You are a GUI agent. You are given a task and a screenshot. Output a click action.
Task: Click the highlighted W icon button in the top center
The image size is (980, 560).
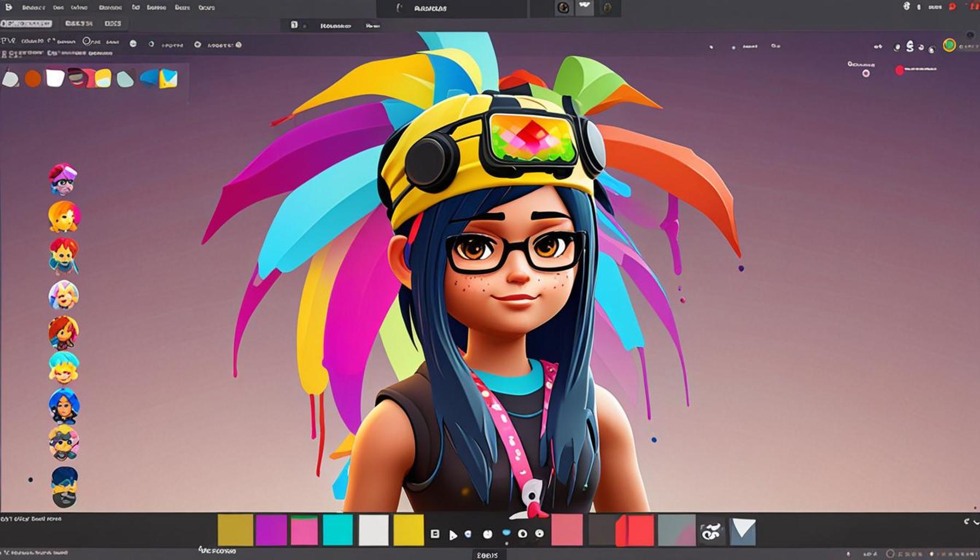point(585,8)
